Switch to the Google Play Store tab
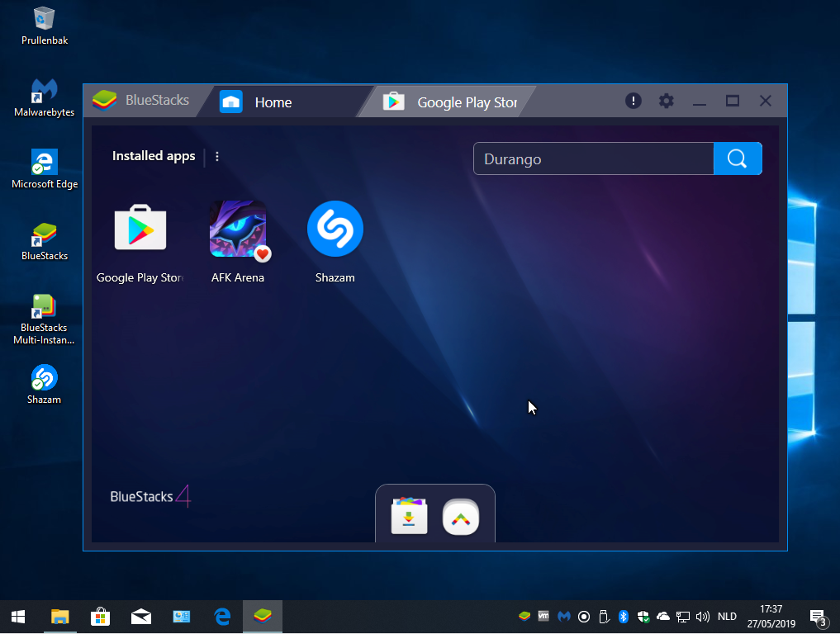Viewport: 840px width, 634px height. point(450,102)
